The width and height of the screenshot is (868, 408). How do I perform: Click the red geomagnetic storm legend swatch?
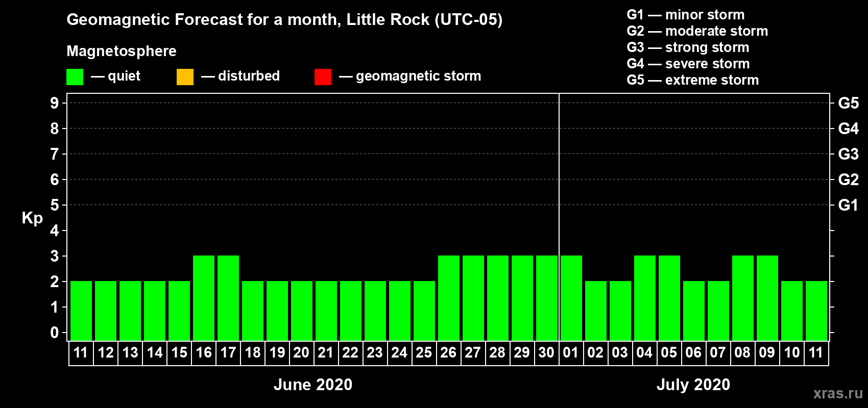point(323,77)
